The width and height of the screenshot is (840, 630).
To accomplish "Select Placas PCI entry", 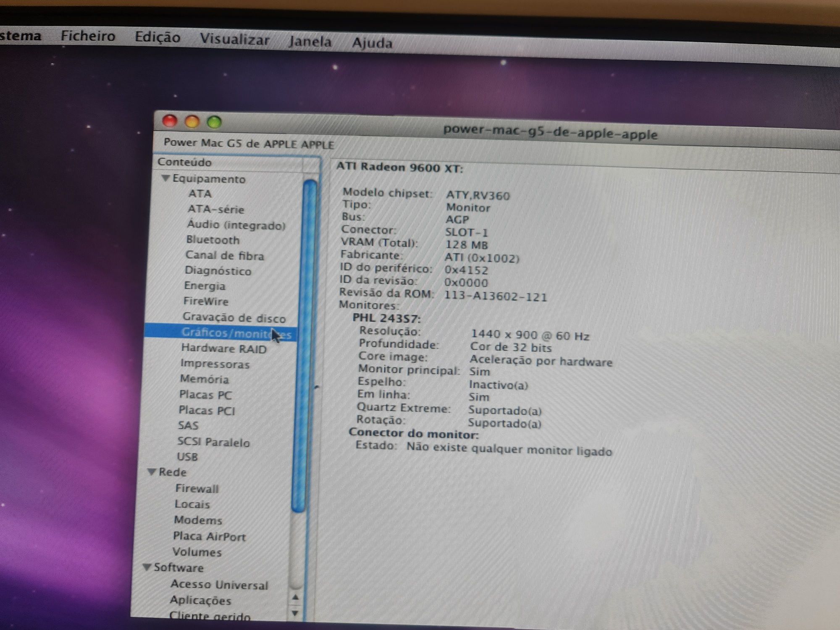I will [x=207, y=410].
